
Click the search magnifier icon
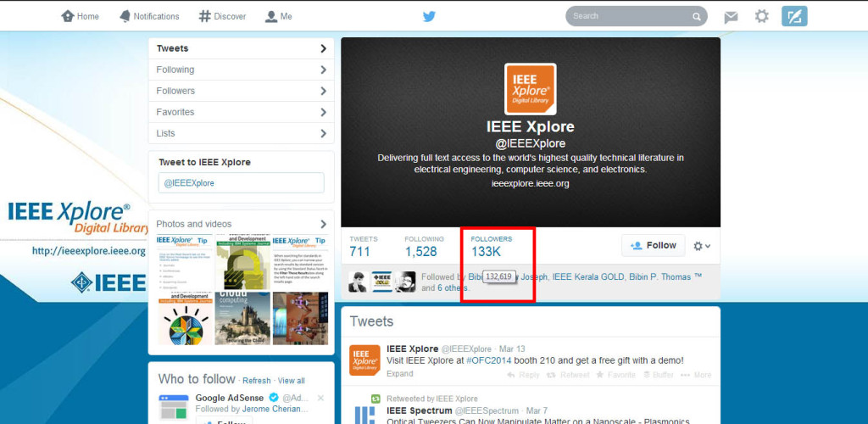coord(697,17)
